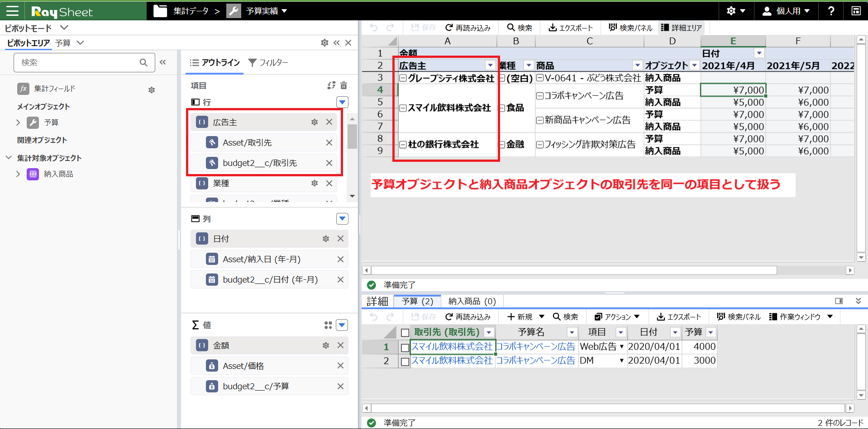Open settings gear for 広告主 field
This screenshot has height=429, width=868.
(x=315, y=122)
